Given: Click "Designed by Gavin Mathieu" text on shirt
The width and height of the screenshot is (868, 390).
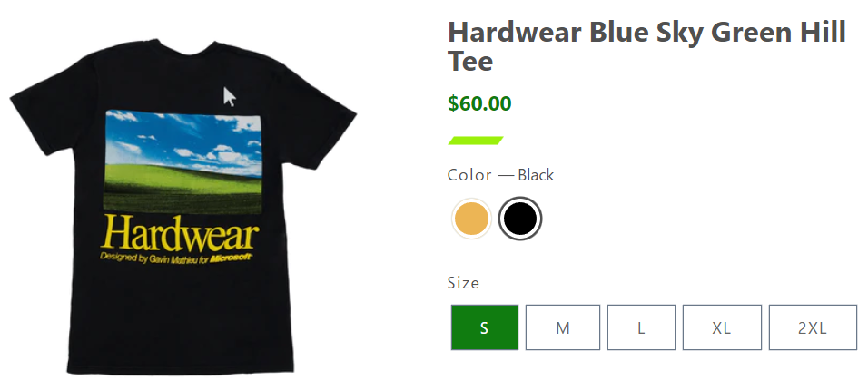Looking at the screenshot, I should (x=148, y=258).
